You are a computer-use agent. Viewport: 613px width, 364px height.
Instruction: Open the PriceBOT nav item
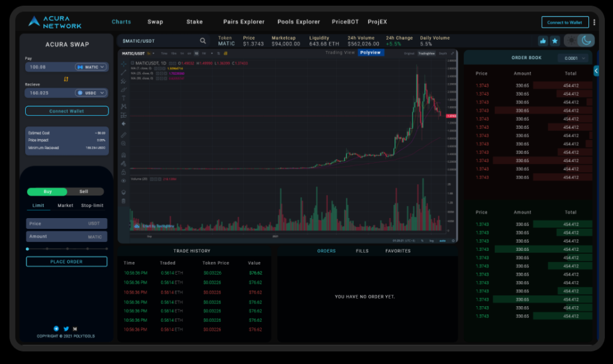345,22
